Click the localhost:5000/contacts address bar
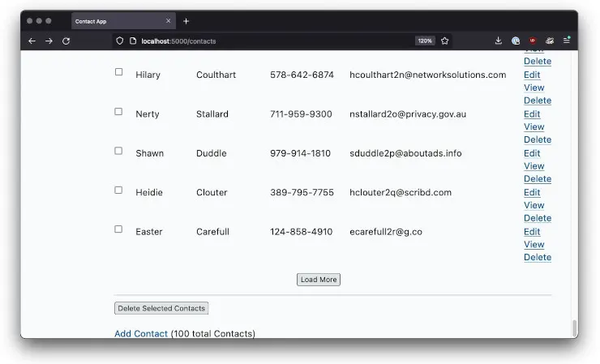Image resolution: width=600 pixels, height=364 pixels. tap(268, 41)
